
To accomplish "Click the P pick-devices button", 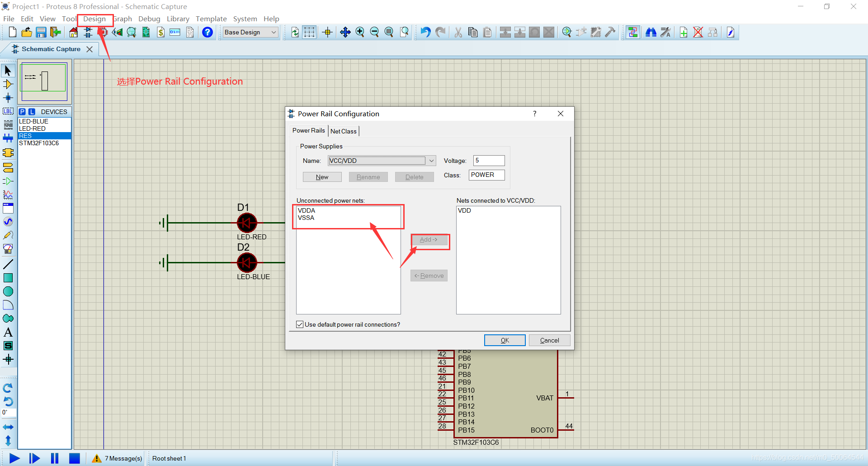I will pos(23,112).
